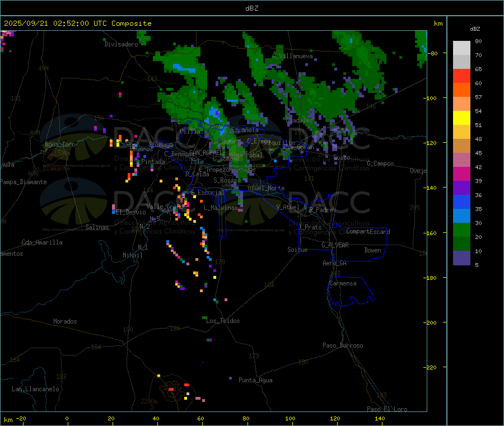Click the 'km' unit label at top right of map
This screenshot has width=504, height=426.
coord(438,24)
